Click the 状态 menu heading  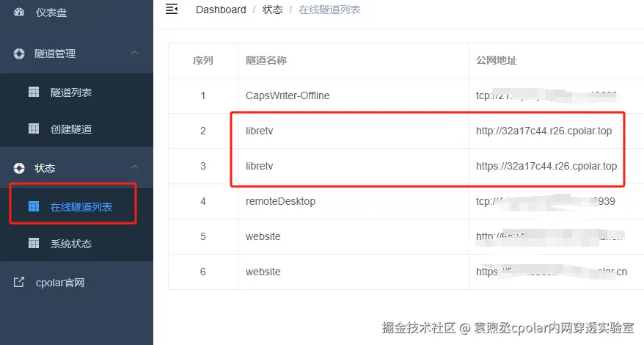45,168
